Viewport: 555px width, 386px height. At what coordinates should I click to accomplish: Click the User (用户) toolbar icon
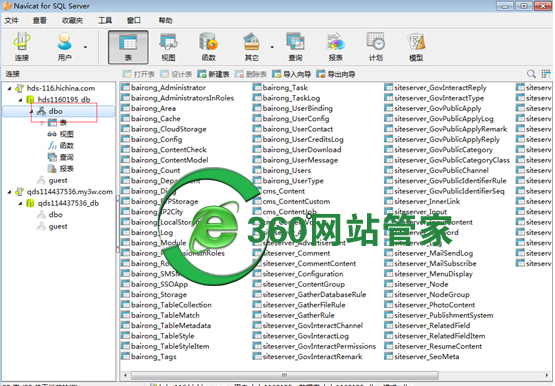(64, 47)
